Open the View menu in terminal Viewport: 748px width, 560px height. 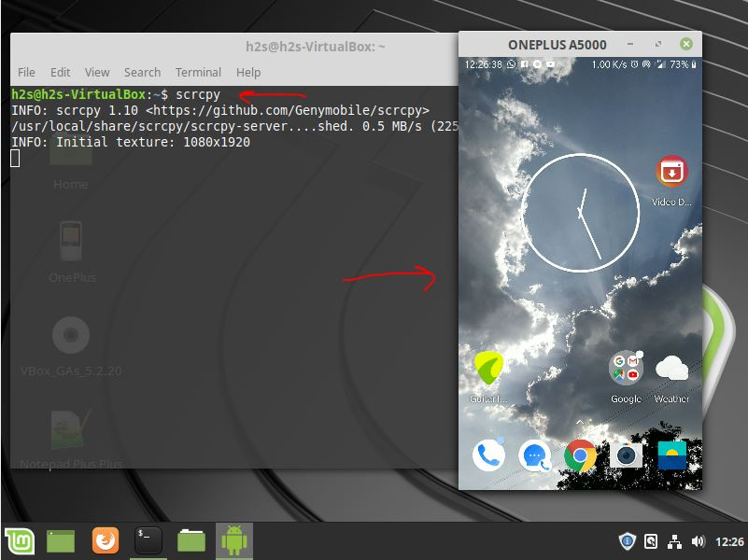click(97, 73)
